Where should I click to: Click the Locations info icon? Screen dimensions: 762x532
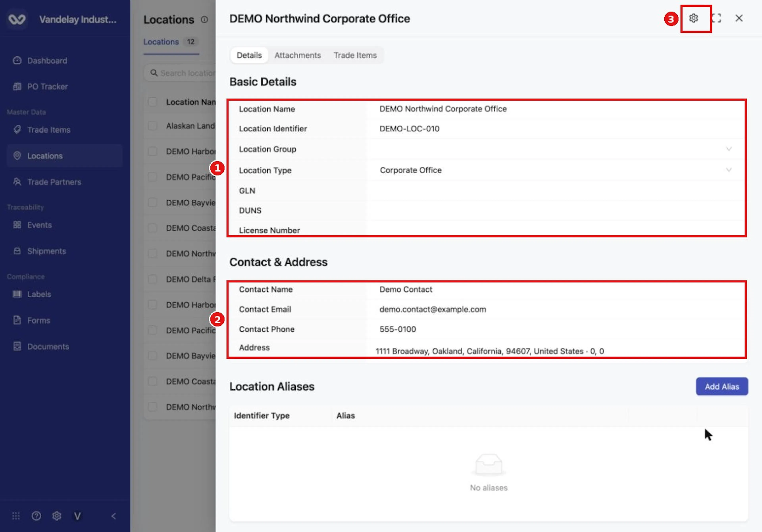coord(204,20)
